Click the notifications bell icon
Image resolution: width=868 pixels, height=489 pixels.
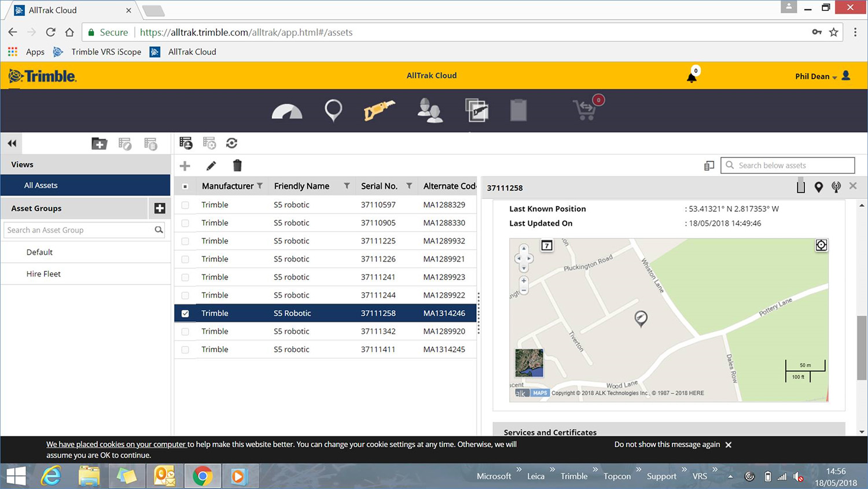(692, 77)
